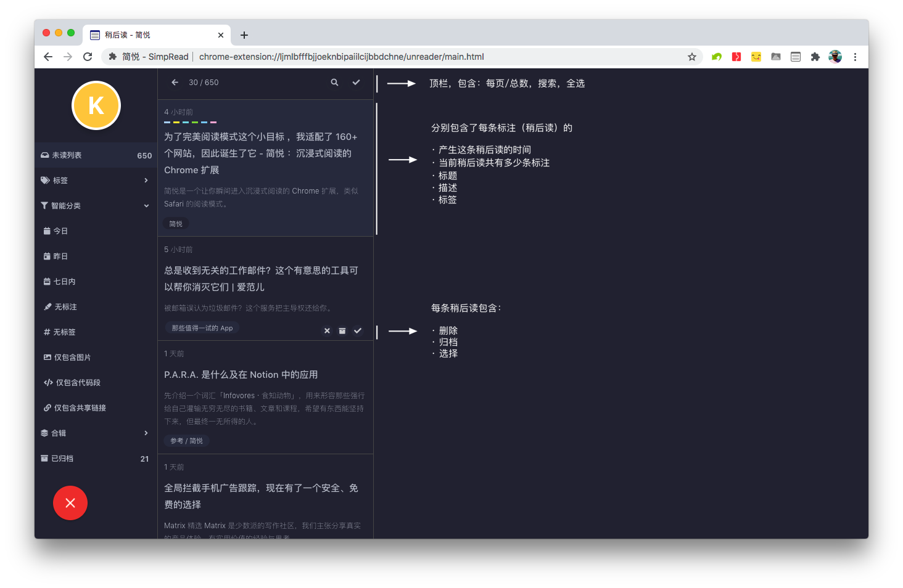Viewport: 903px width, 588px height.
Task: Expand the 合辑 section in sidebar
Action: [x=59, y=433]
